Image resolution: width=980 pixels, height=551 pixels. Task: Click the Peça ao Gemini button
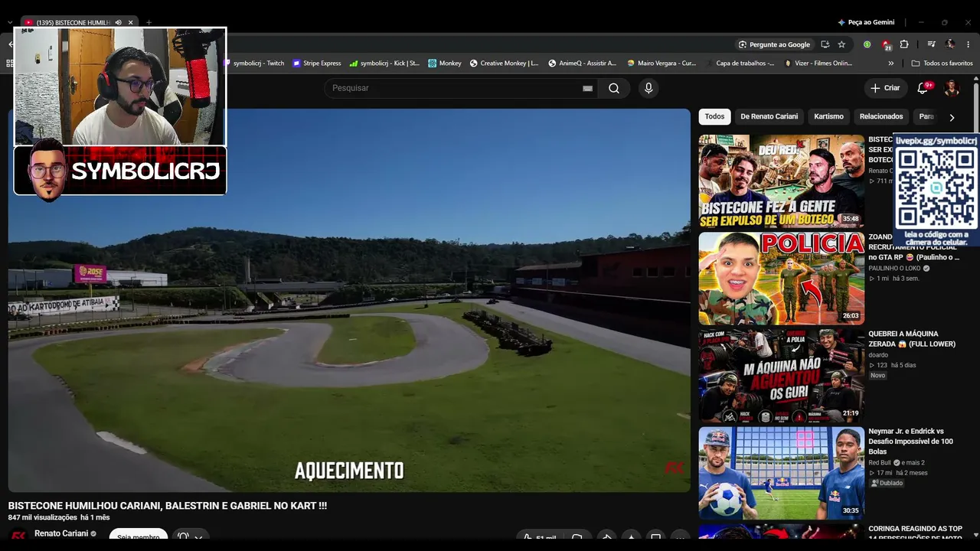pyautogui.click(x=865, y=22)
